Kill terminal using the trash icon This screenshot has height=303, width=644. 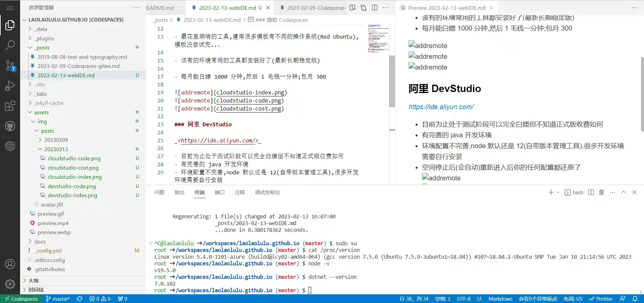pyautogui.click(x=601, y=192)
